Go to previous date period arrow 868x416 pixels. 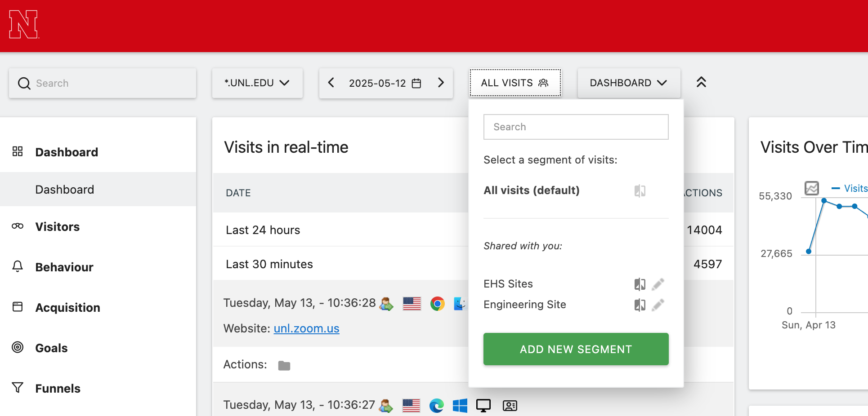point(331,83)
